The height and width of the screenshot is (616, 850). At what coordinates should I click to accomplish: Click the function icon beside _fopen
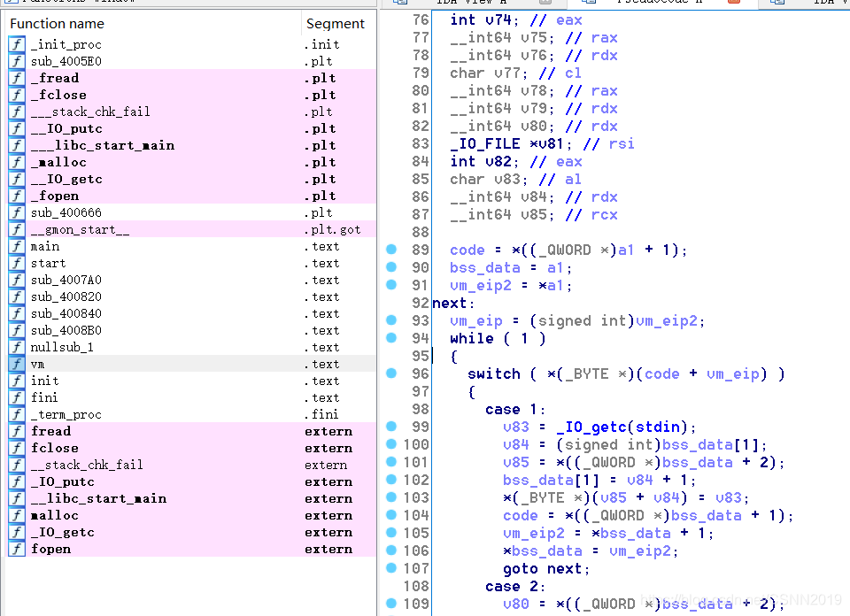17,196
